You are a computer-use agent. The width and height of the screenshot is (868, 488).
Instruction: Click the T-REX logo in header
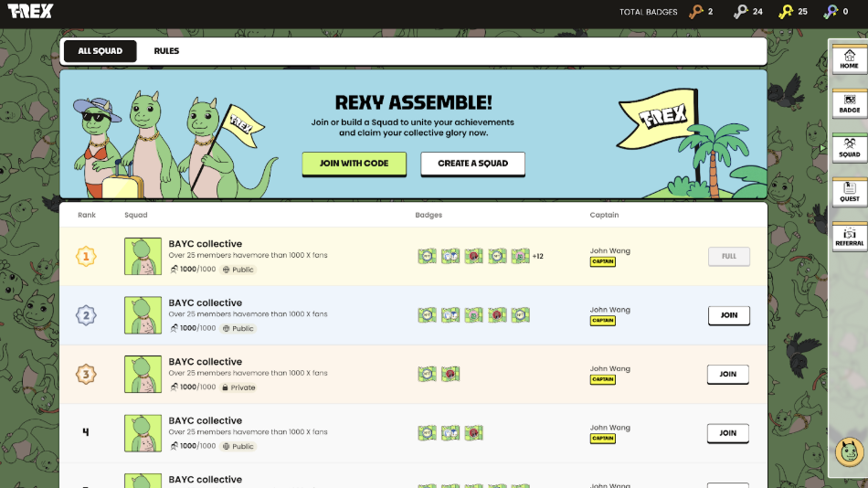(30, 12)
